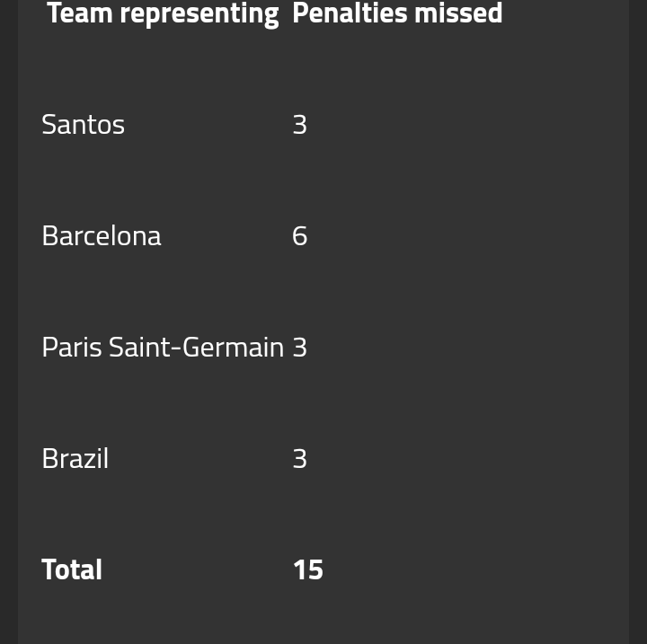Click the total value 15
647x644 pixels.
(308, 570)
